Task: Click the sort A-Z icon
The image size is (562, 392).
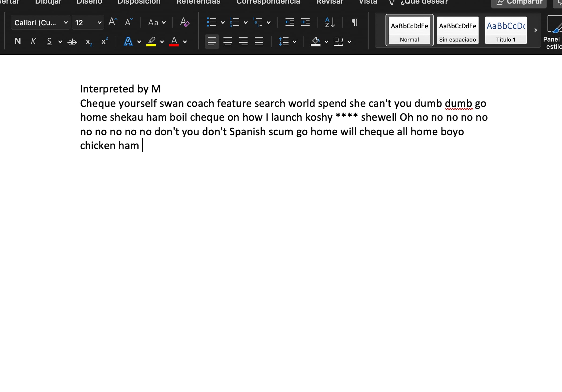Action: pos(329,22)
